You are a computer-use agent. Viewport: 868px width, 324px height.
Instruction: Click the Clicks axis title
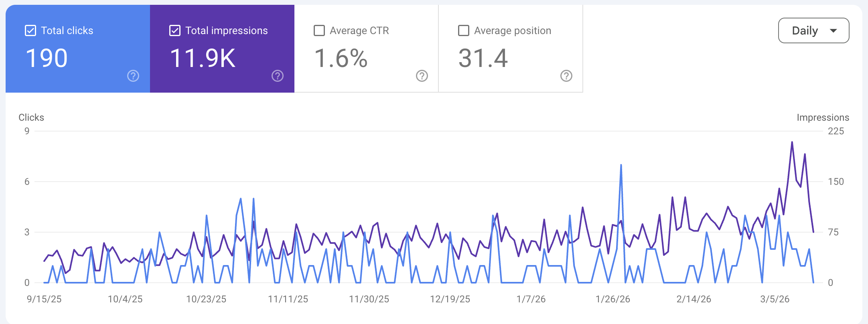coord(31,117)
